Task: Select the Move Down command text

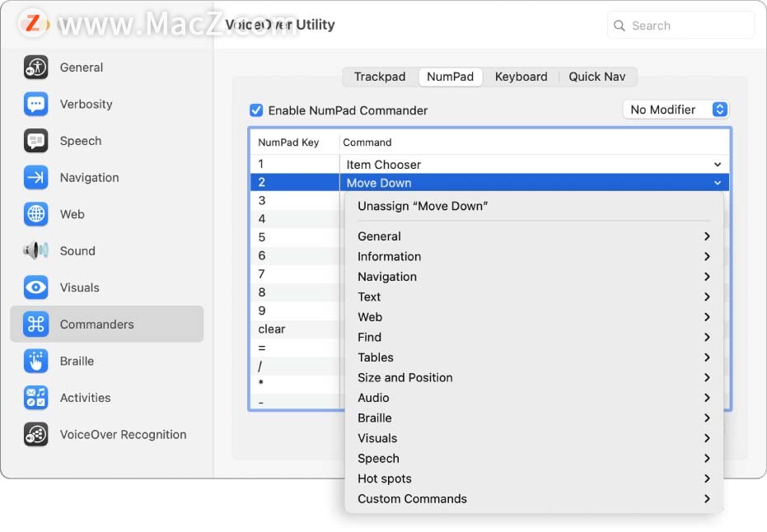Action: pyautogui.click(x=379, y=183)
